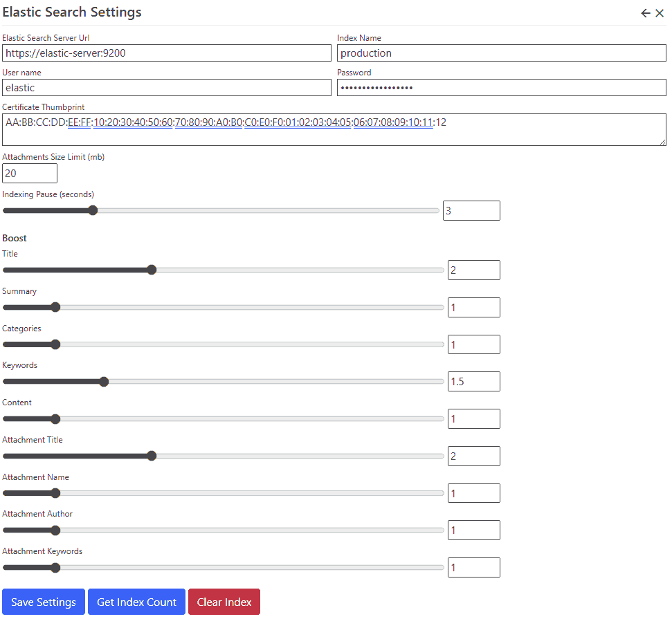Click the Save Settings button

(43, 602)
